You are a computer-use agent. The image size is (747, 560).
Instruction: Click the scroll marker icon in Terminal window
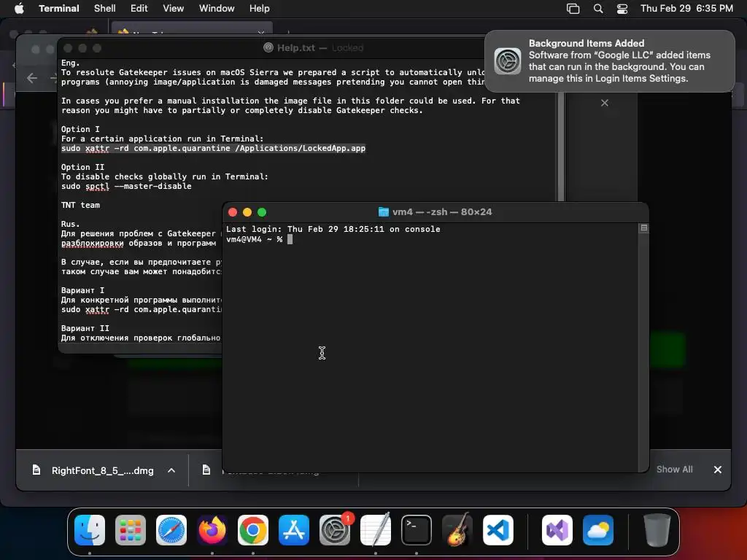point(644,228)
